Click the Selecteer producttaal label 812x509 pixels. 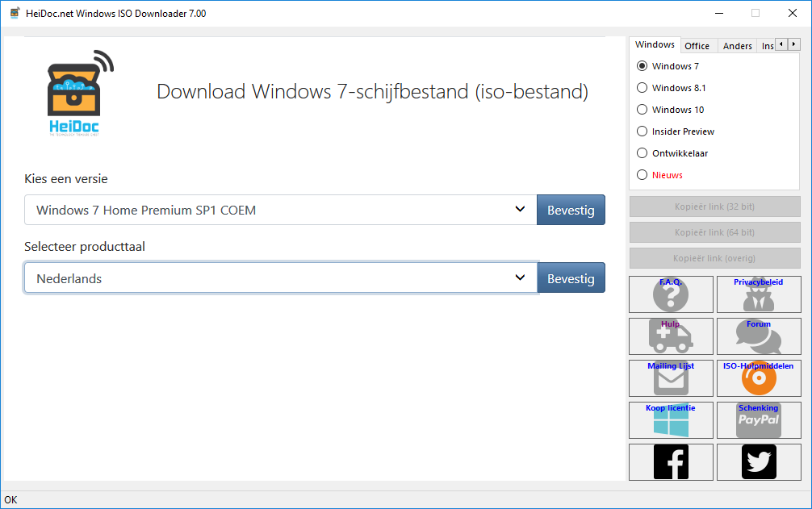(x=85, y=247)
